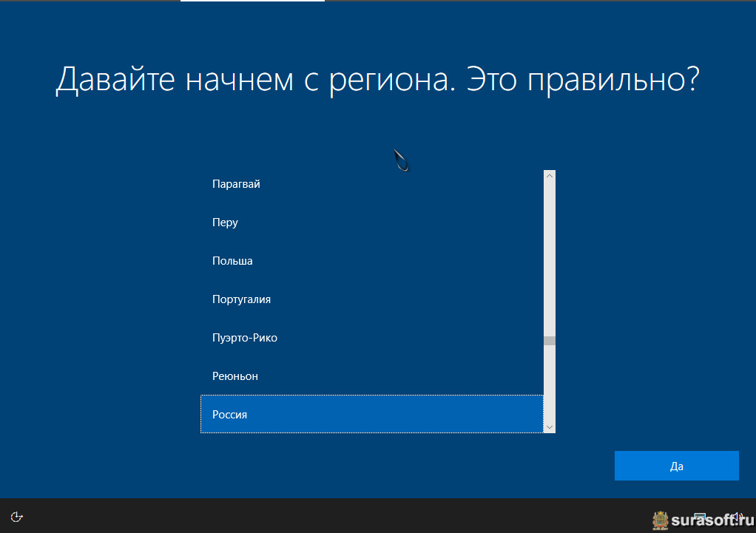The width and height of the screenshot is (756, 533).
Task: Click the volume speaker icon
Action: pyautogui.click(x=735, y=516)
